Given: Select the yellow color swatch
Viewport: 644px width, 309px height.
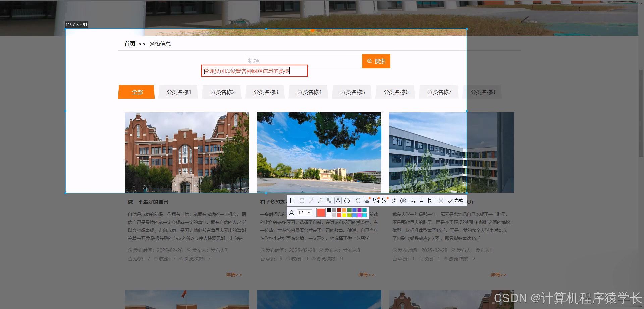Looking at the screenshot, I should click(x=344, y=214).
